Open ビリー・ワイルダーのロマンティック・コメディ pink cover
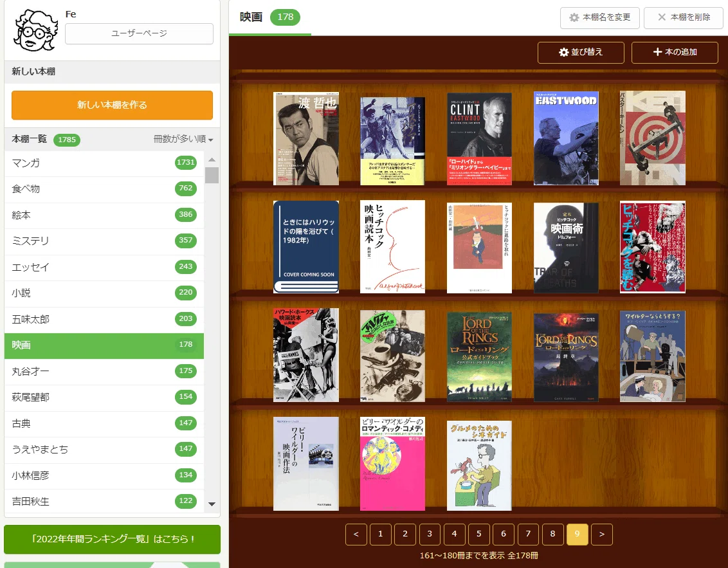Viewport: 728px width, 568px height. tap(392, 464)
